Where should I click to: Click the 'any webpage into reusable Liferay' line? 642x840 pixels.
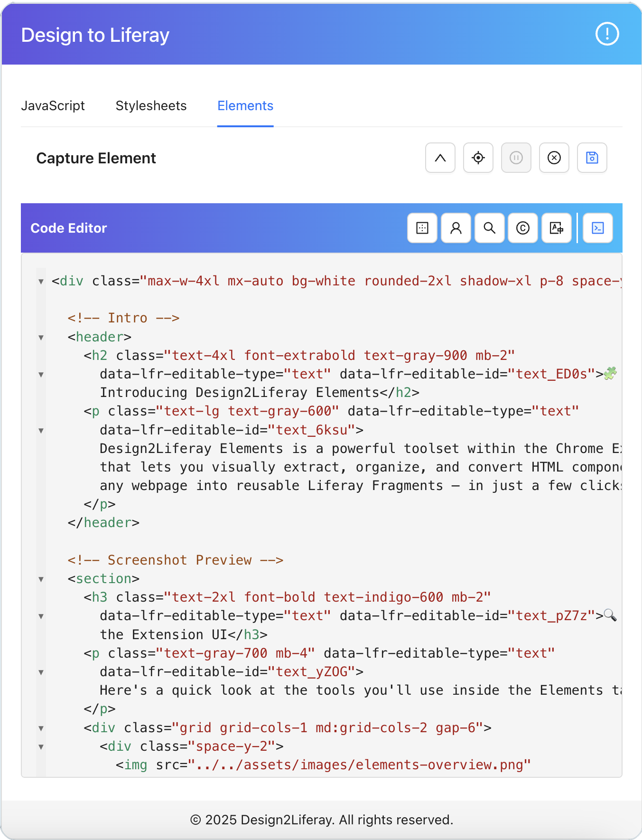tap(361, 485)
